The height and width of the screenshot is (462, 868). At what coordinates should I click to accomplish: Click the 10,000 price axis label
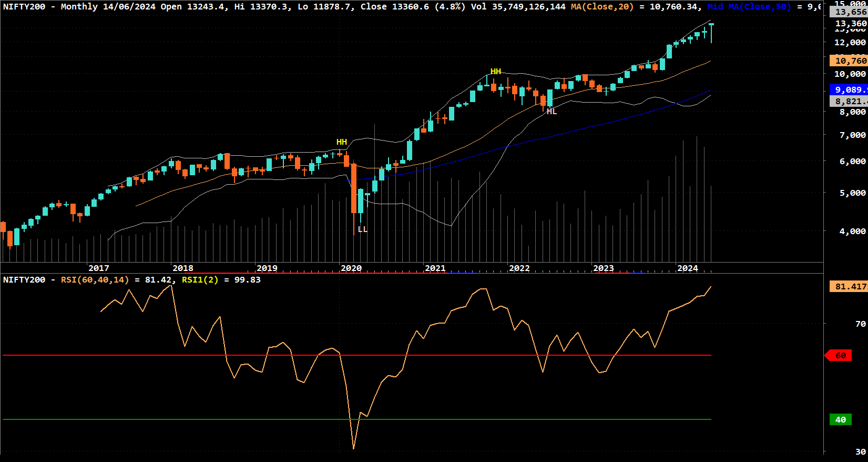[850, 74]
